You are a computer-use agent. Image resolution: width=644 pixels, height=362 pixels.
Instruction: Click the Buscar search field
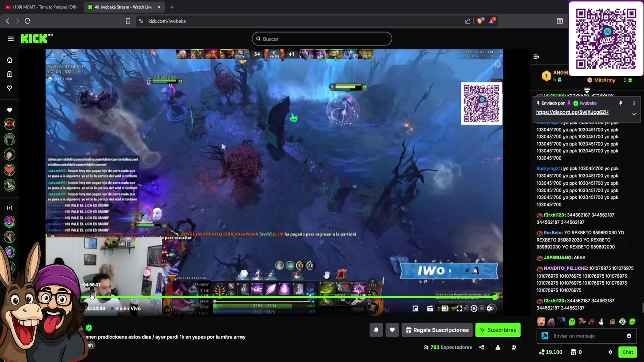(x=322, y=39)
